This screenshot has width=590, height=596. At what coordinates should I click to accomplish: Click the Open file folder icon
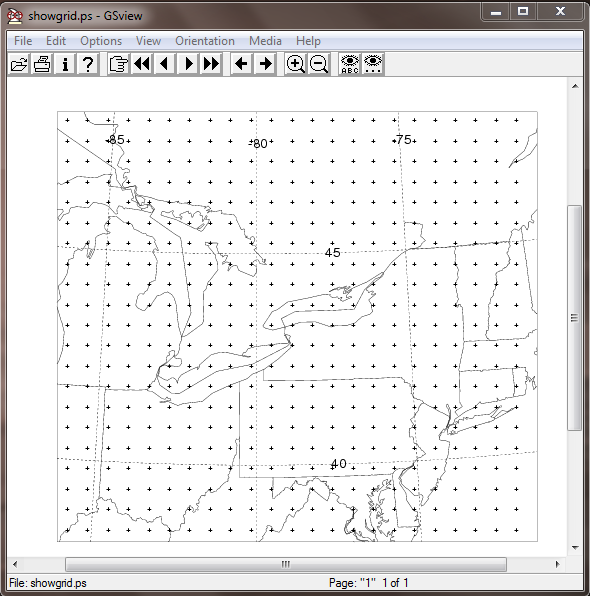point(19,64)
